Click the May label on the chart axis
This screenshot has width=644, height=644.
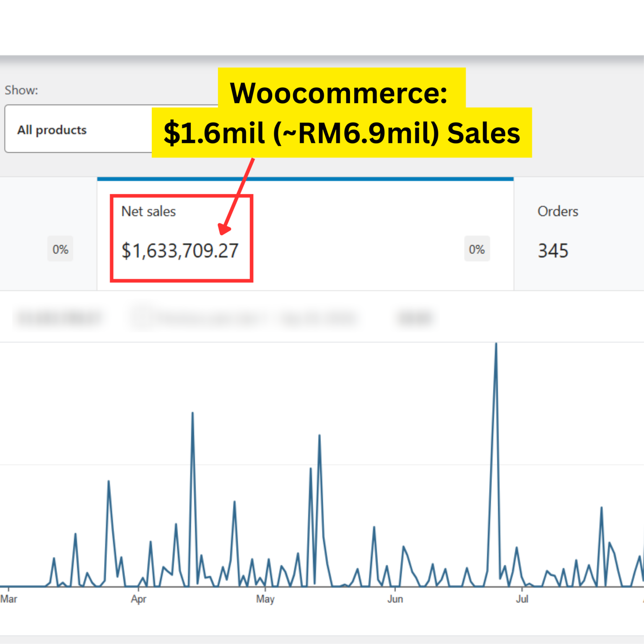coord(265,599)
